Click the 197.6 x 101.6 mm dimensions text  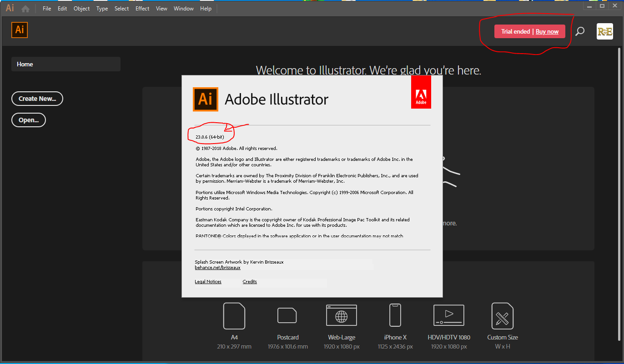tap(288, 347)
